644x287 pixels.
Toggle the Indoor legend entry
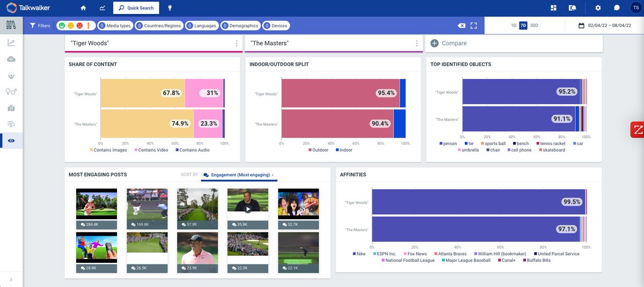point(344,150)
